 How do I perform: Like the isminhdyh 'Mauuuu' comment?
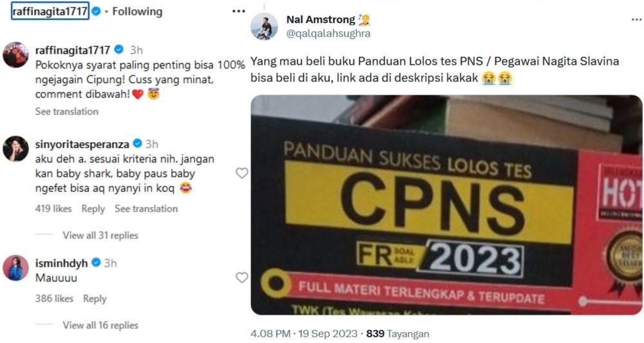pyautogui.click(x=241, y=278)
